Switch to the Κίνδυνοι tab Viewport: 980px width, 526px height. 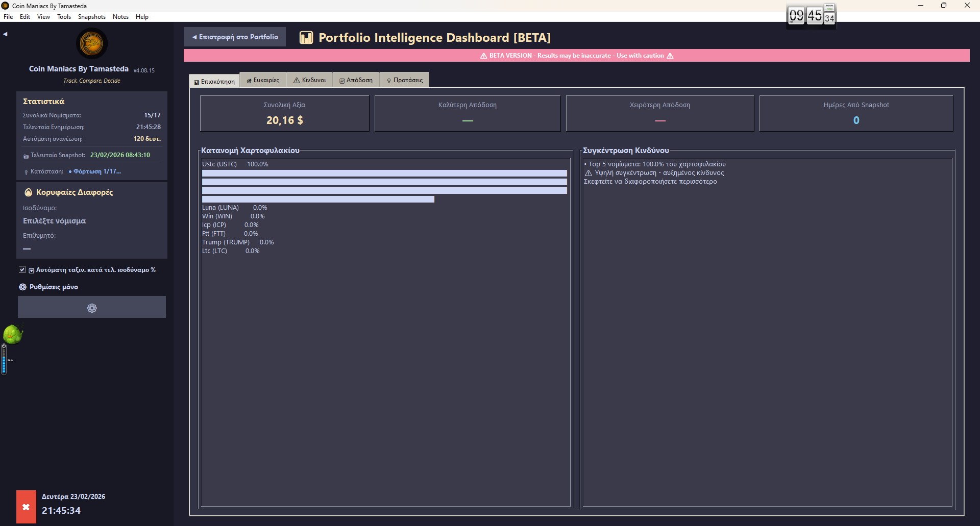[309, 80]
